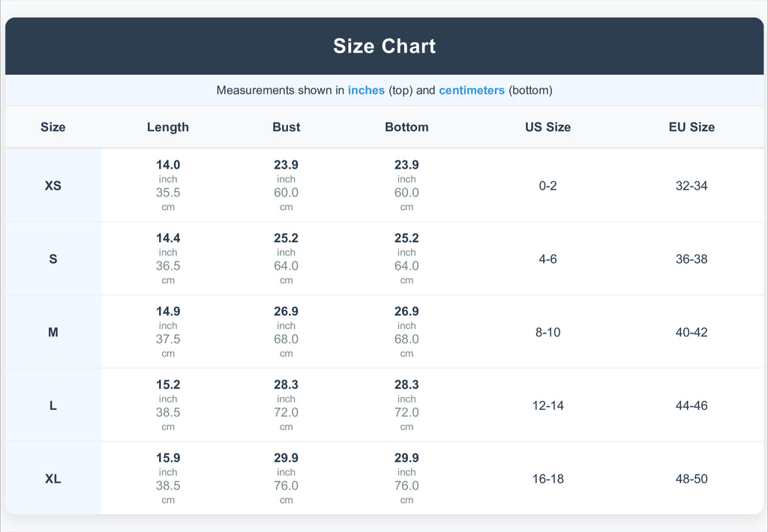Image resolution: width=768 pixels, height=532 pixels.
Task: Click US size 4-6 cell
Action: pyautogui.click(x=547, y=259)
